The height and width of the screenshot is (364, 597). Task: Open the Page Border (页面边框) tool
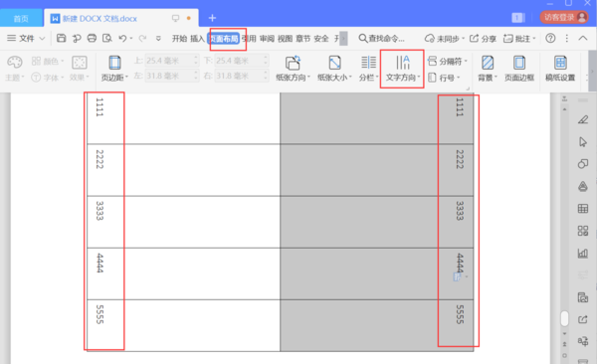click(x=519, y=69)
